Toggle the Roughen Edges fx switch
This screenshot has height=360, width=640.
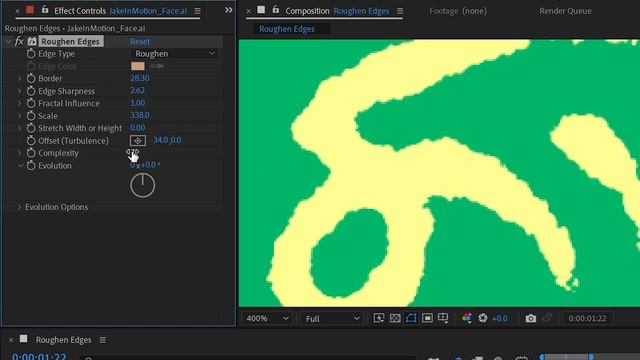[x=19, y=41]
